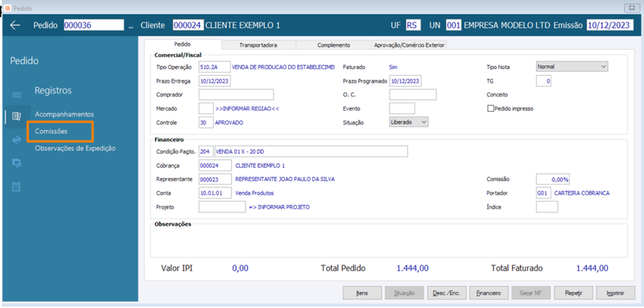
Task: Click the Gerar NF button
Action: (531, 294)
